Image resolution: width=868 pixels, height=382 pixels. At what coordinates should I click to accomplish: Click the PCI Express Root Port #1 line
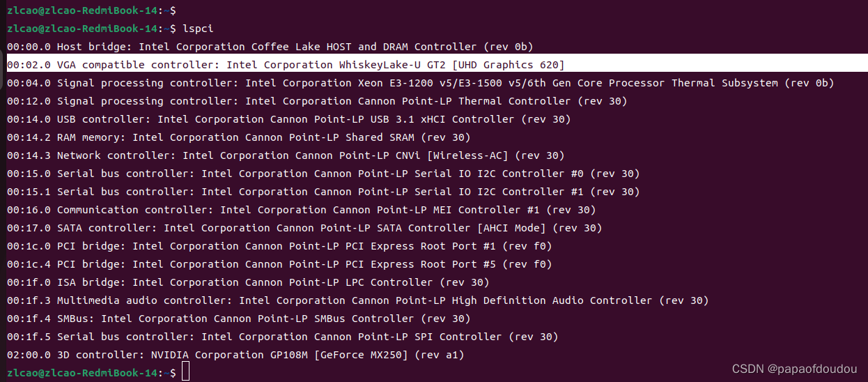279,246
